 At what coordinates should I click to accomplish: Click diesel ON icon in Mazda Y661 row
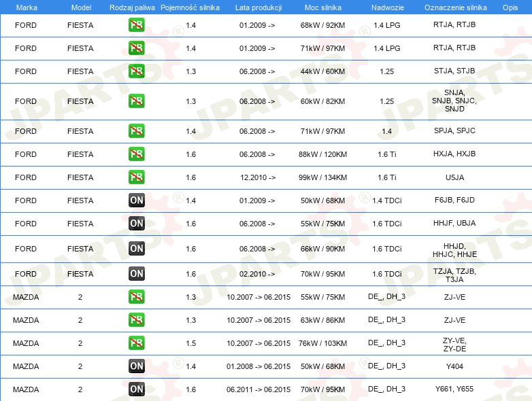[x=136, y=389]
